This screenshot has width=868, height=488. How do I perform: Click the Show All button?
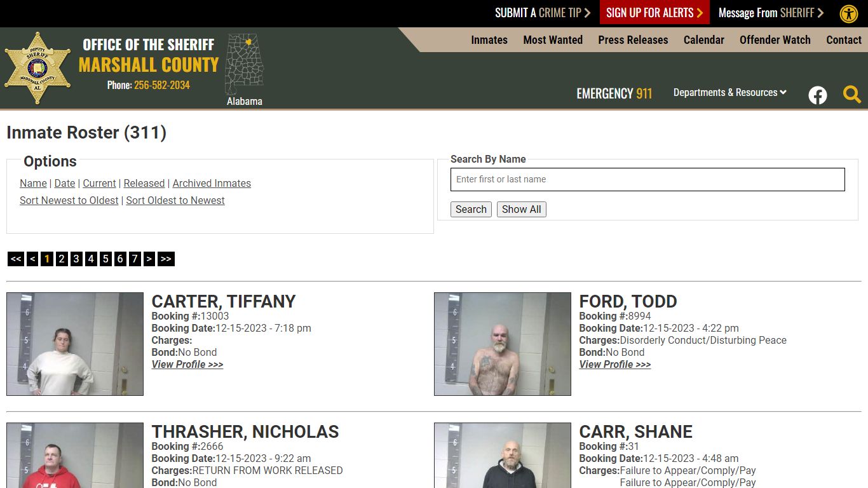click(x=522, y=209)
